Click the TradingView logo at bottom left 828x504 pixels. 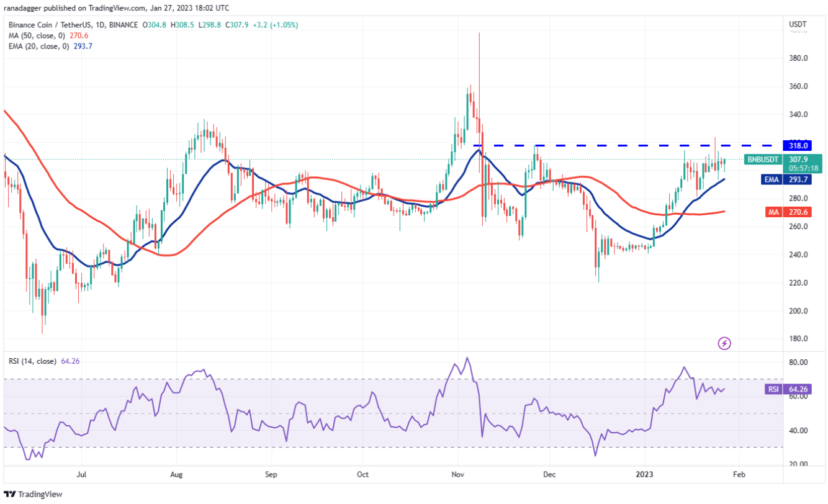32,494
